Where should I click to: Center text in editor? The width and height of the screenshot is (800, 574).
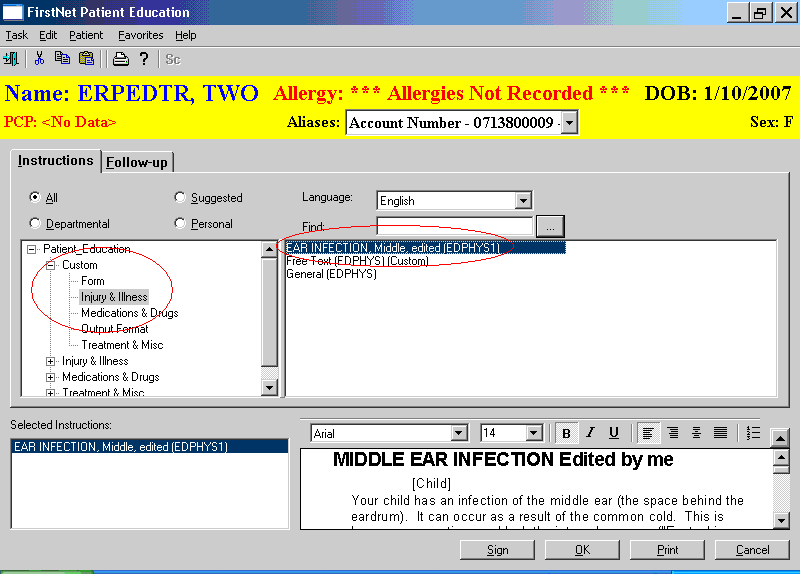coord(696,433)
